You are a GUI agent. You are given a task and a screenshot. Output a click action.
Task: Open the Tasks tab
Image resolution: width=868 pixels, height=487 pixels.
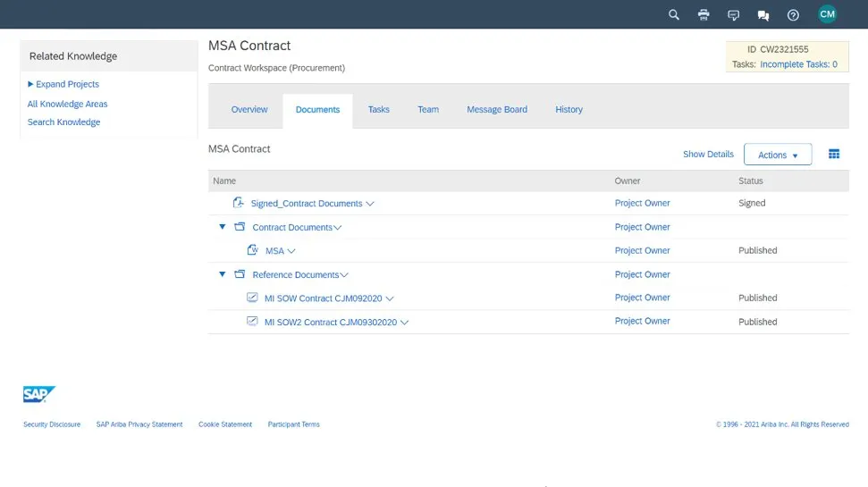pos(378,110)
